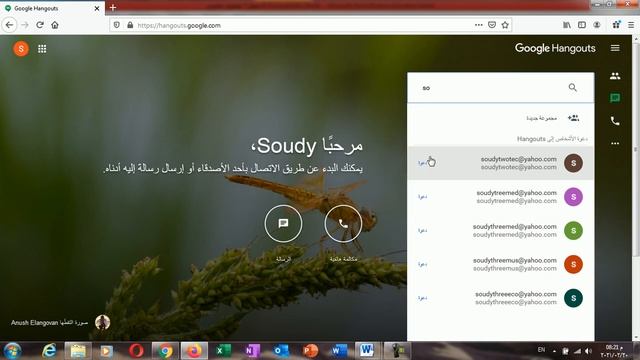Viewport: 640px width, 360px height.
Task: Open the Firefox account icon
Action: tap(597, 25)
